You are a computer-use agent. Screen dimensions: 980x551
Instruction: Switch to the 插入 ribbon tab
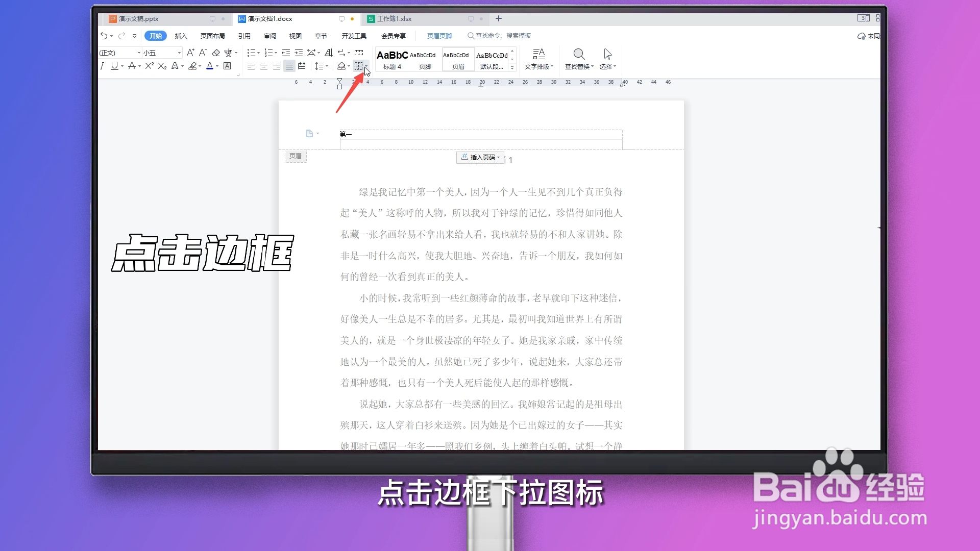[x=182, y=36]
